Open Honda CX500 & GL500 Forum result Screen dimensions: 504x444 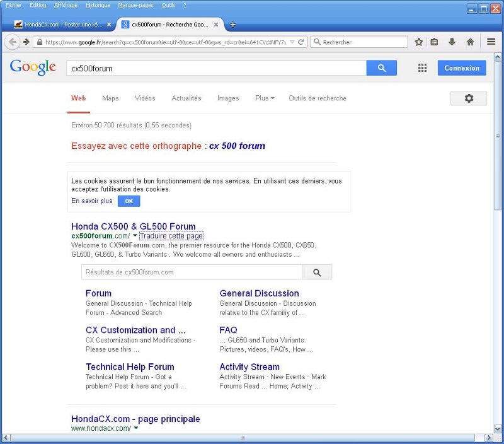click(134, 226)
